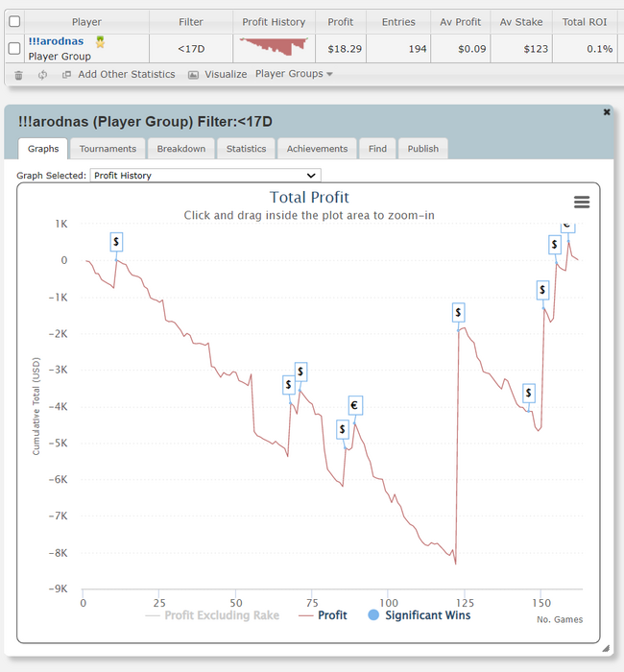
Task: Click the Visualize picture icon
Action: [193, 75]
